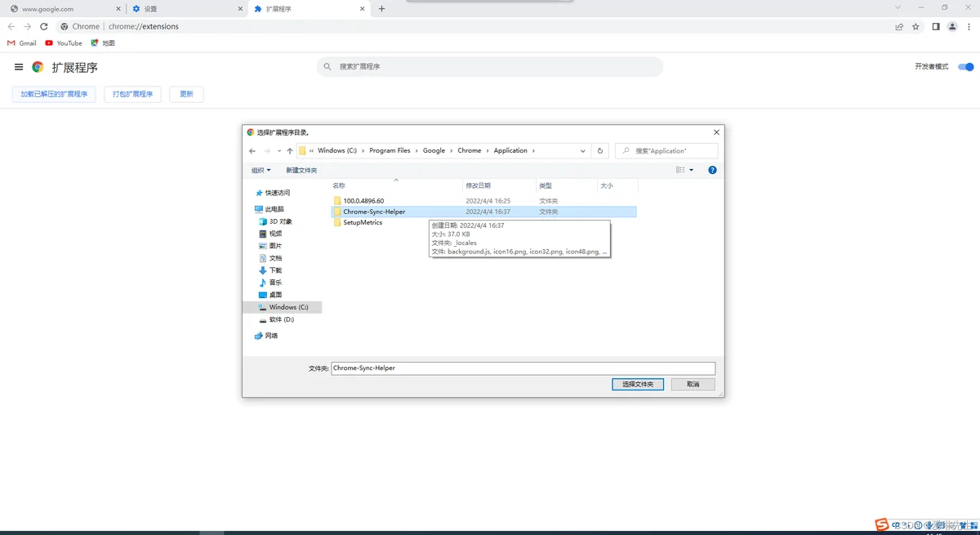Open 视频 in navigation pane
Image resolution: width=980 pixels, height=535 pixels.
270,234
